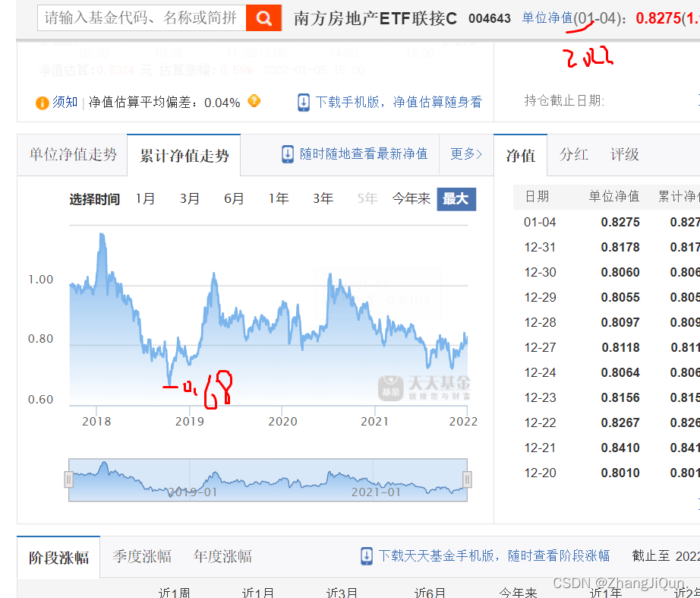This screenshot has height=598, width=700.
Task: Click phone download icon beside 下载手机版
Action: coord(304,103)
